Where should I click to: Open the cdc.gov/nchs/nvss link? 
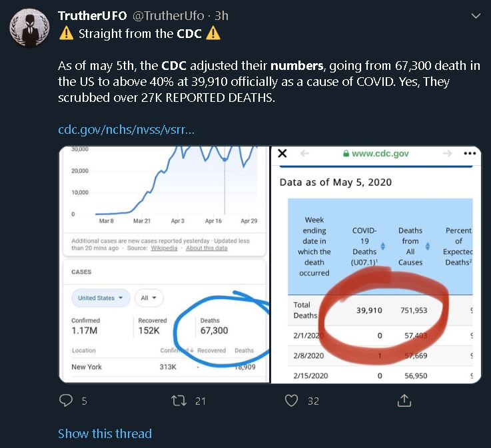[126, 130]
